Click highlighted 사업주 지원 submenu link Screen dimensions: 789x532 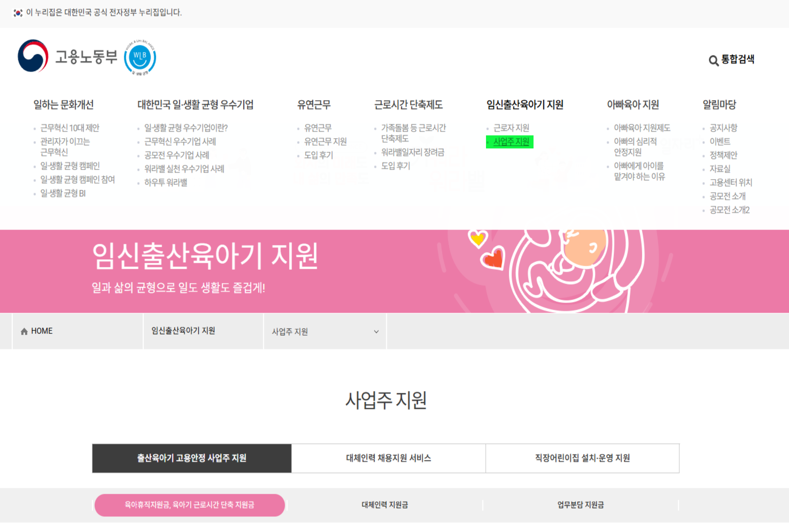tap(511, 142)
